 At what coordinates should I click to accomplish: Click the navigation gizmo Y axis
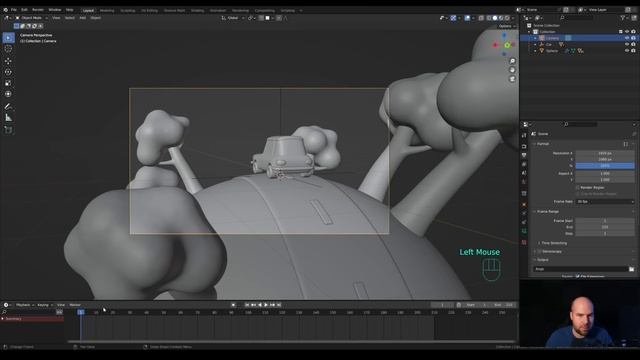tap(507, 45)
